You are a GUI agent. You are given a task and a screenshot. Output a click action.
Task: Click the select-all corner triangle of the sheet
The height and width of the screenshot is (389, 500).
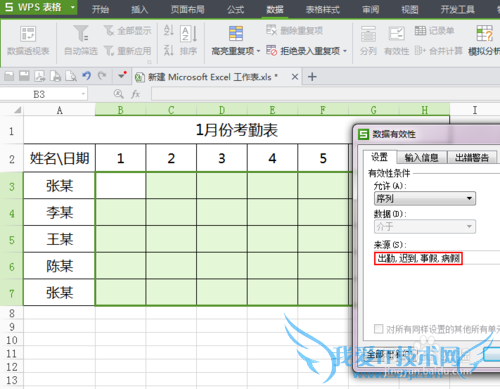pos(17,110)
